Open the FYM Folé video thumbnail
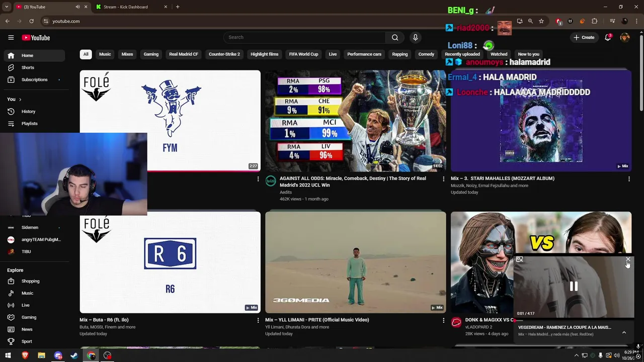Image resolution: width=644 pixels, height=362 pixels. point(170,121)
